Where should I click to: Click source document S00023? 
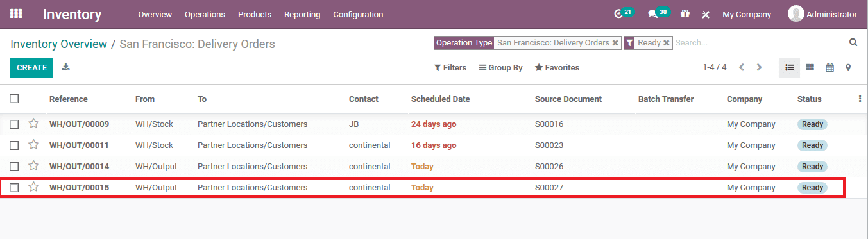click(549, 145)
